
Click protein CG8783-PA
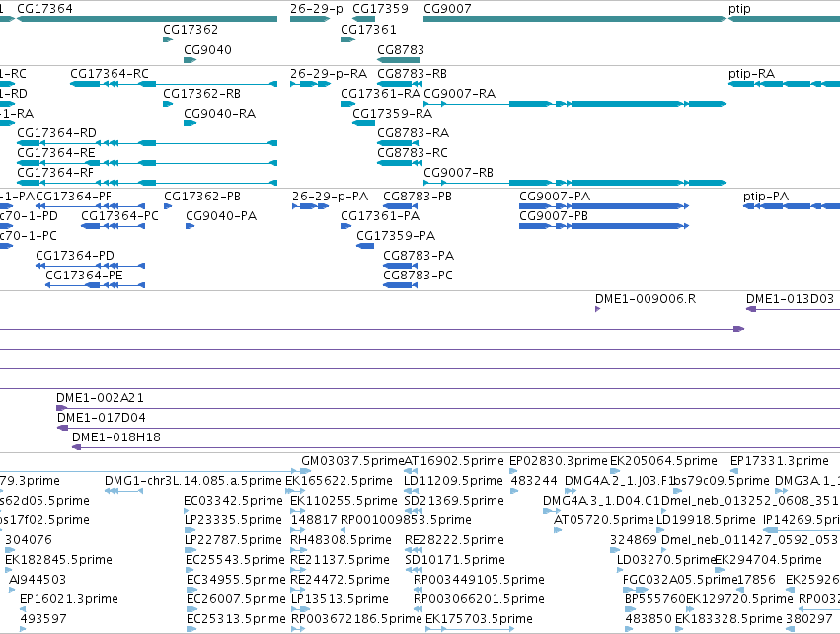tap(419, 256)
